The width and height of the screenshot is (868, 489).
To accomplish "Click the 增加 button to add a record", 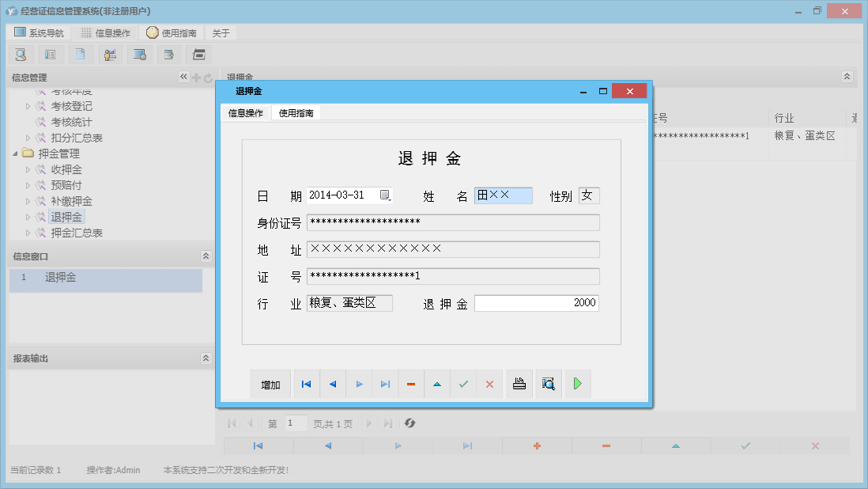I will pos(271,384).
